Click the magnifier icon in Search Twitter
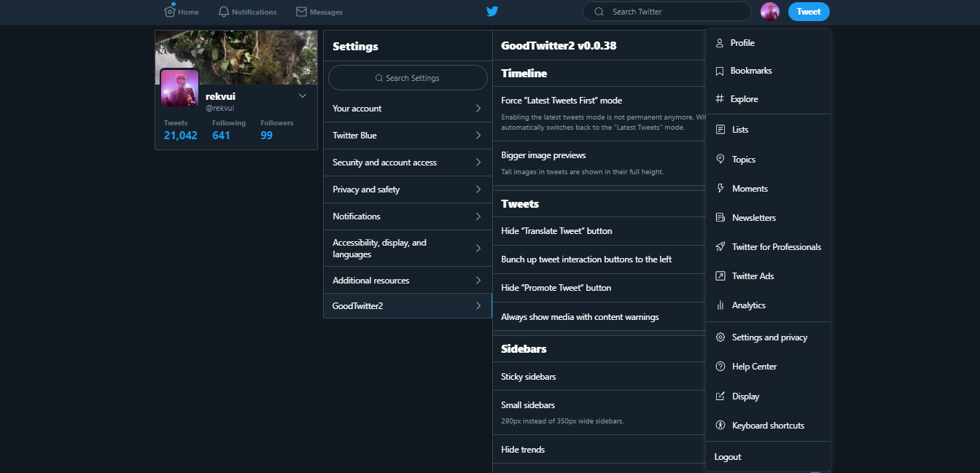 click(x=599, y=12)
